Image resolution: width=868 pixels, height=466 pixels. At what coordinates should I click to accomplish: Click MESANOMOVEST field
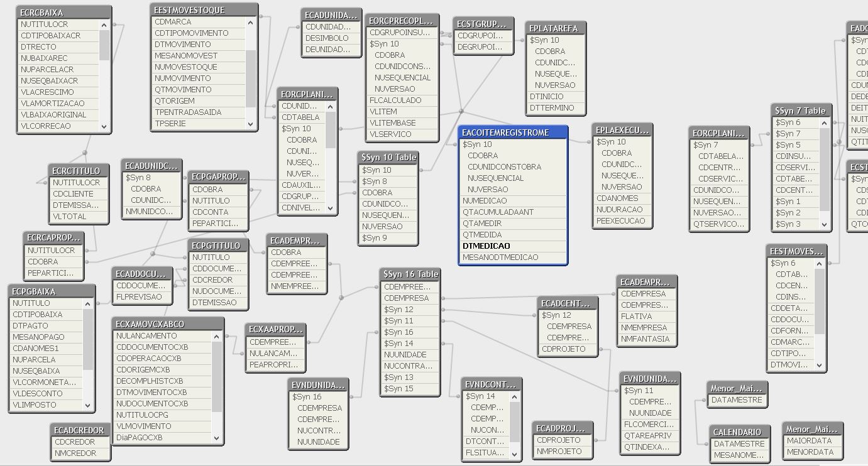tap(199, 56)
